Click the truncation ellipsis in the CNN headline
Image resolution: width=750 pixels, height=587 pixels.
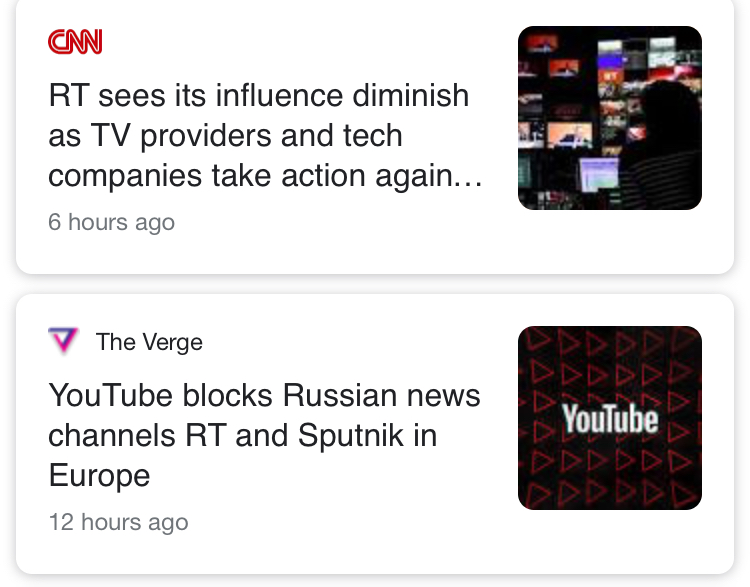pyautogui.click(x=471, y=176)
